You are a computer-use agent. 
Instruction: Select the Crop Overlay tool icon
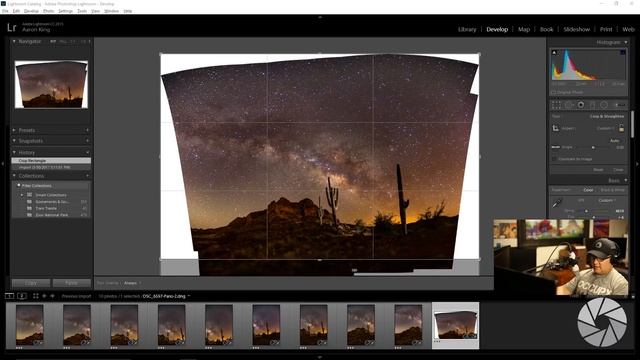(556, 105)
